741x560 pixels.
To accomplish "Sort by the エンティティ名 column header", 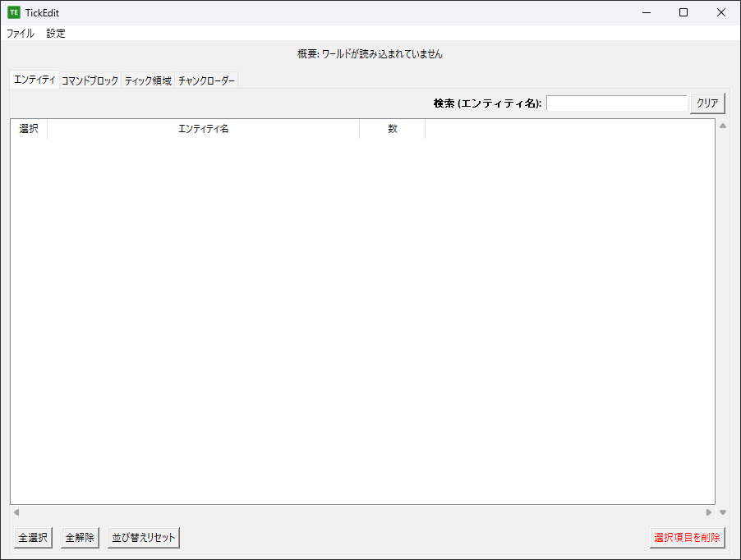I will click(x=203, y=129).
